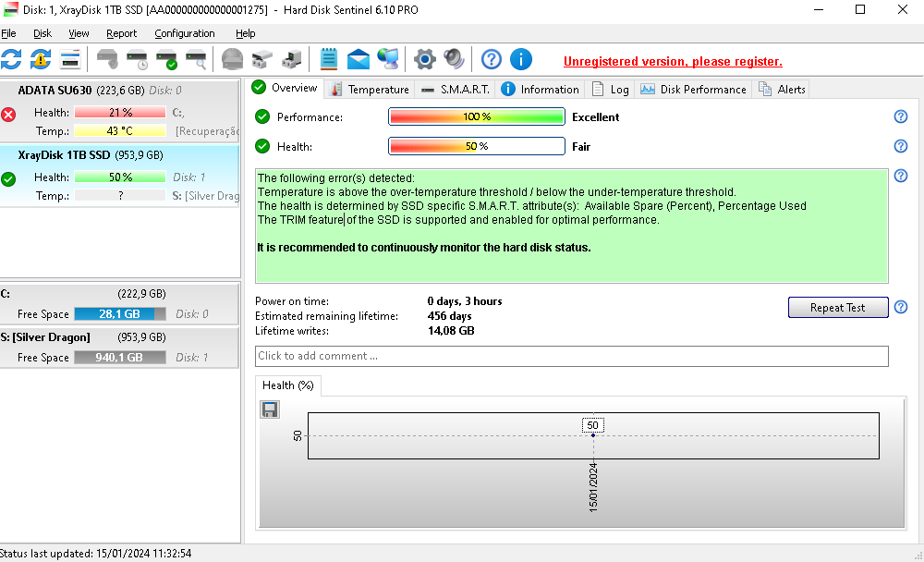The image size is (924, 562).
Task: Switch to the Alerts tab
Action: click(782, 89)
